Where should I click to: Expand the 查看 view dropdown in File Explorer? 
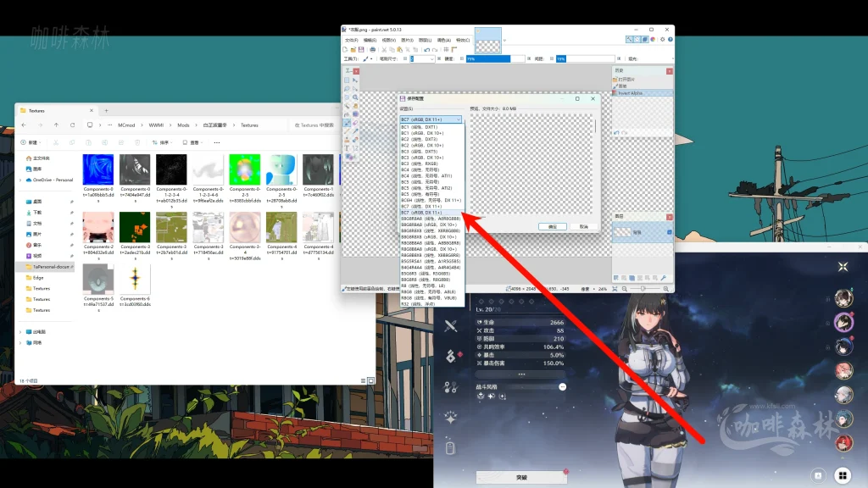coord(192,142)
